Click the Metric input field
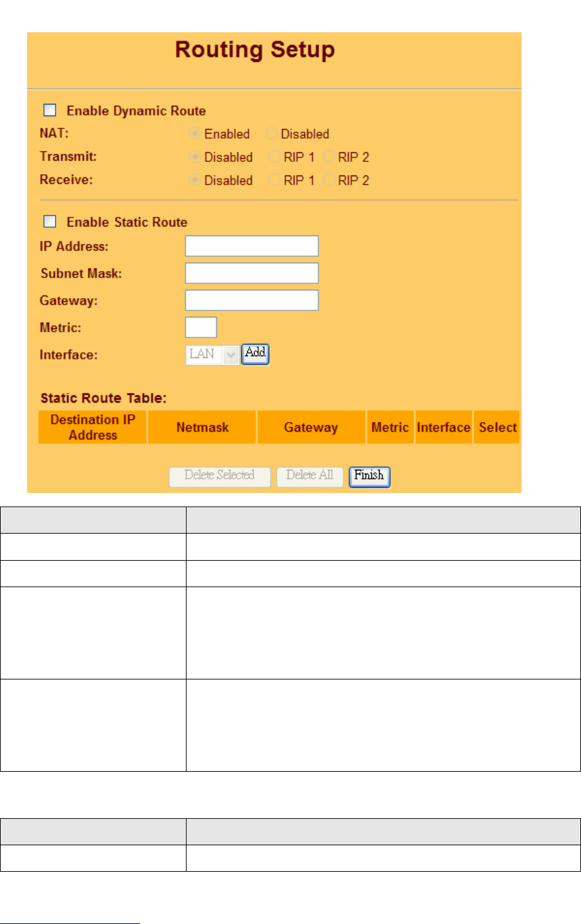The height and width of the screenshot is (924, 581). pyautogui.click(x=201, y=327)
